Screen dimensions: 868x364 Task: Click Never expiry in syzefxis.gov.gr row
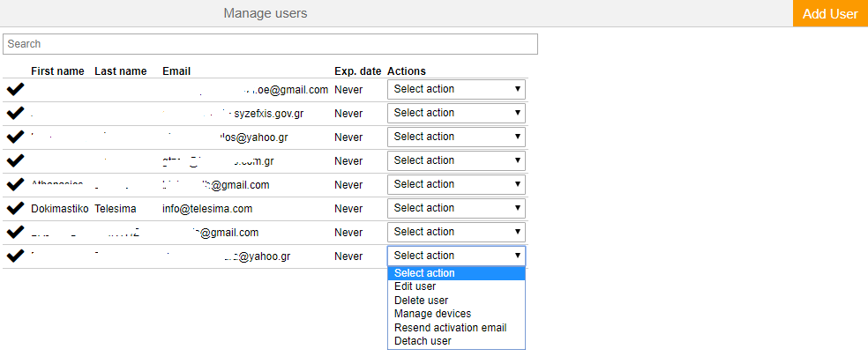[x=348, y=114]
